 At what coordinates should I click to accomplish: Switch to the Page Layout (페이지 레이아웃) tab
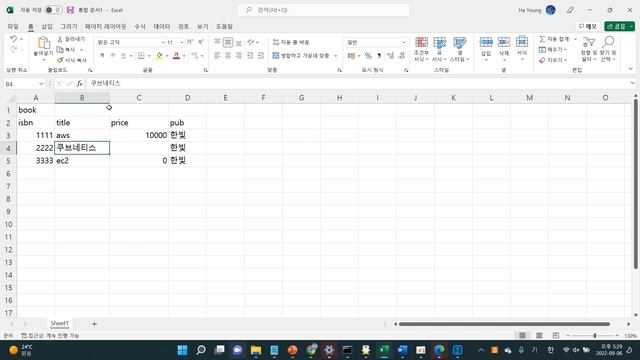point(105,27)
